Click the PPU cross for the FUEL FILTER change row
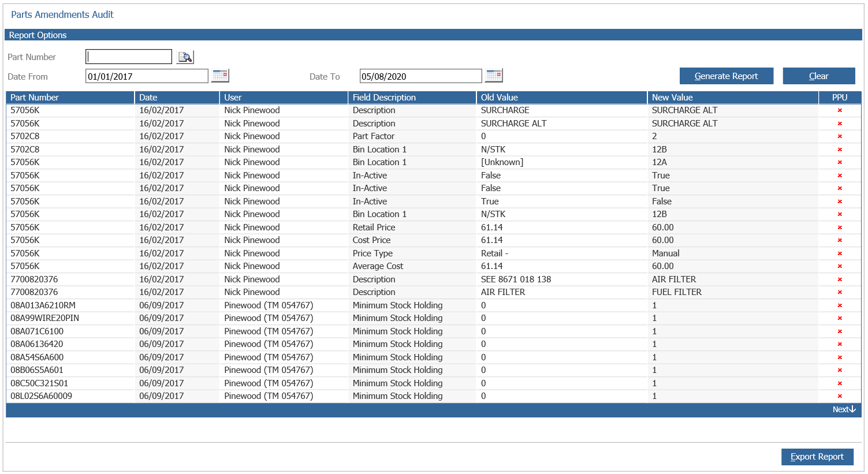Screen dimensions: 868x474 tap(840, 292)
